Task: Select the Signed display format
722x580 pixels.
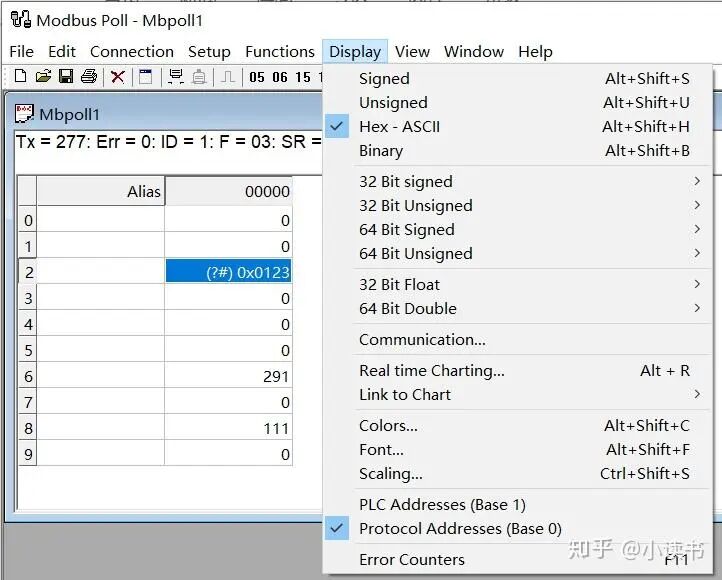Action: pos(518,79)
